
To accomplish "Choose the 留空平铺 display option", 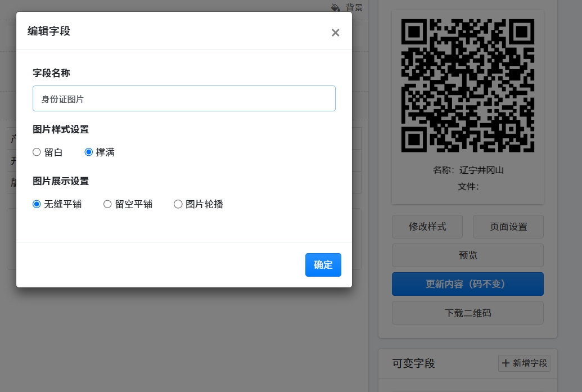I will (107, 204).
